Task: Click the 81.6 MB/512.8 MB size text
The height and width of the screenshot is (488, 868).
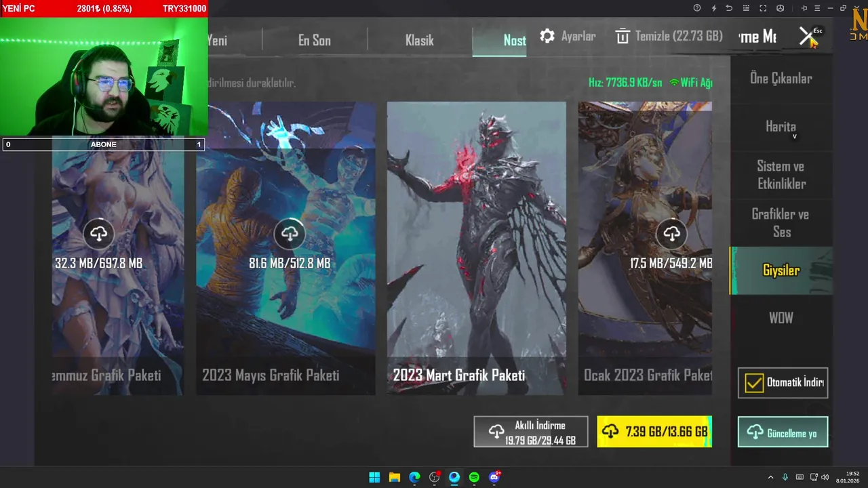Action: point(290,263)
